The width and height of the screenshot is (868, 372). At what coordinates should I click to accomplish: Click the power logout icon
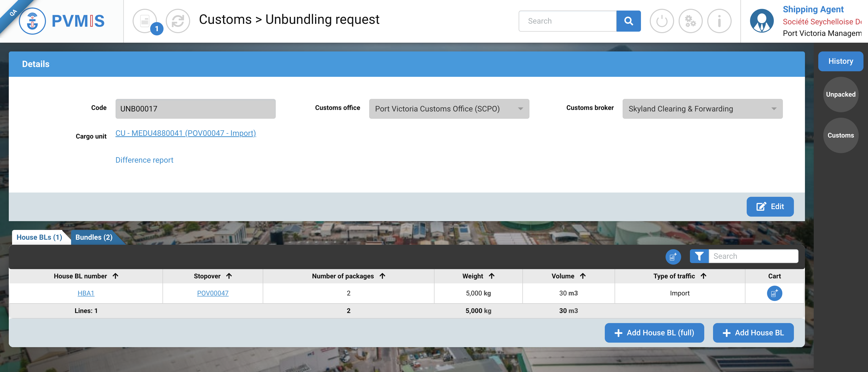(662, 21)
